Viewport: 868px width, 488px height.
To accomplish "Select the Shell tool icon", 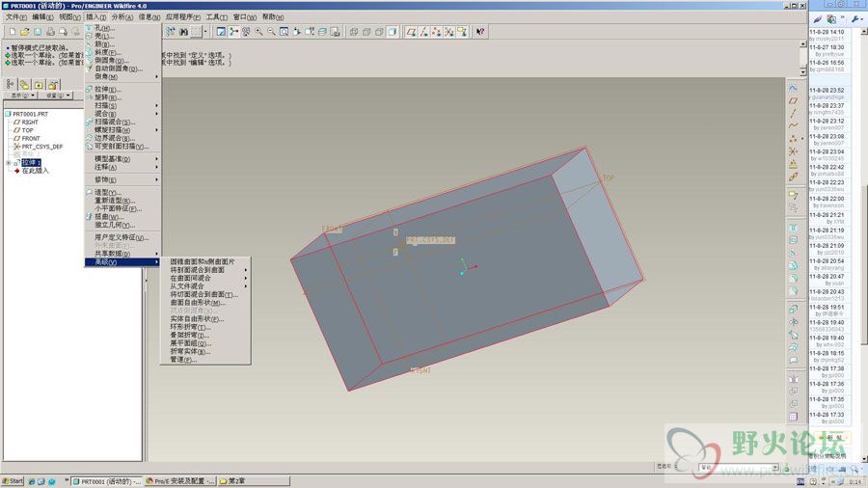I will click(x=794, y=241).
